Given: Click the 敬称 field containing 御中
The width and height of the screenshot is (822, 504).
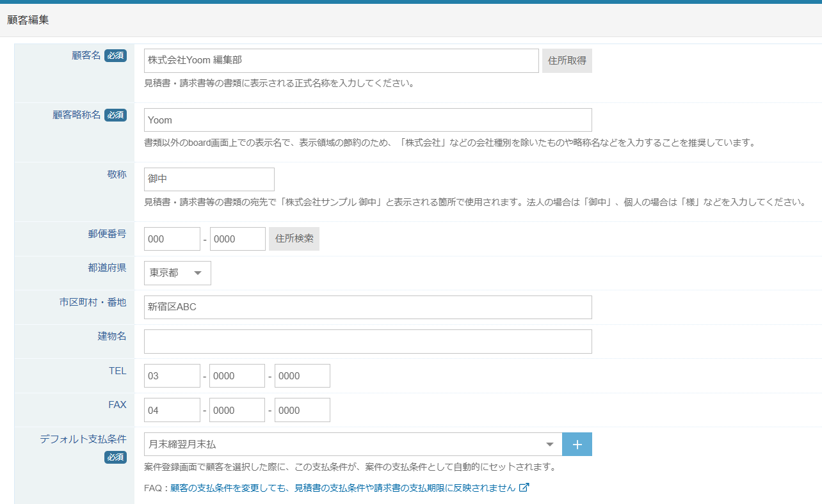Looking at the screenshot, I should coord(209,180).
